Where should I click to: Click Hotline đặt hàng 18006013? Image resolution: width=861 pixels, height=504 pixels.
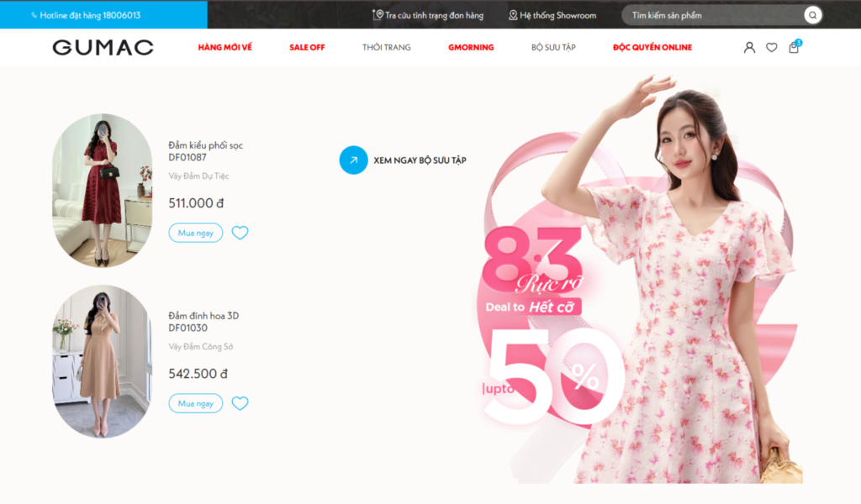tap(90, 15)
